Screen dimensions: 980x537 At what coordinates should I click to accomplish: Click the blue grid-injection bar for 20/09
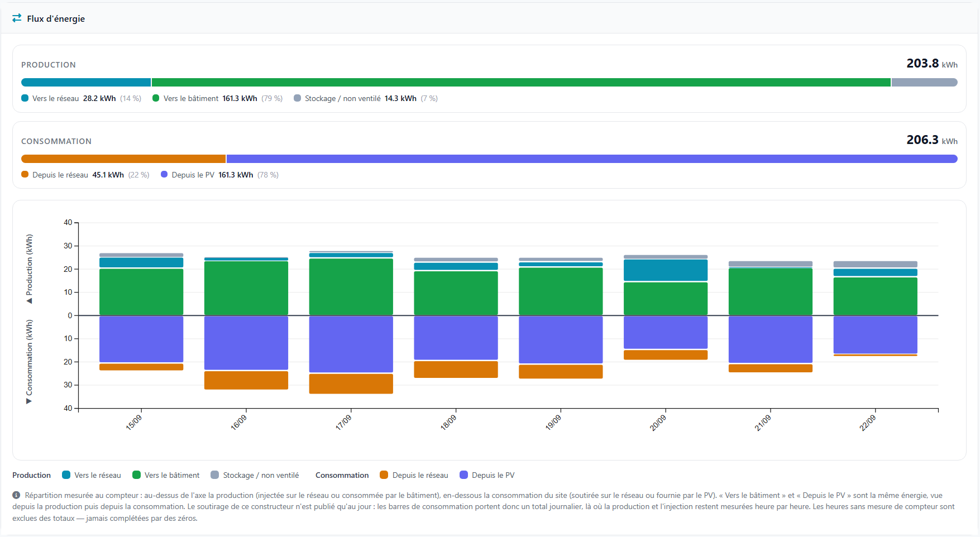click(666, 270)
